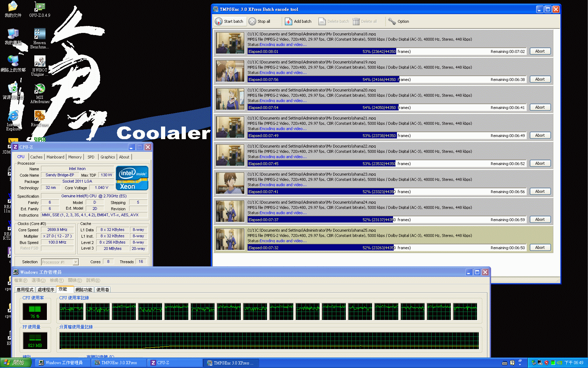Click the Intel Xeon logo in CPU-Z
The image size is (588, 368).
[132, 178]
